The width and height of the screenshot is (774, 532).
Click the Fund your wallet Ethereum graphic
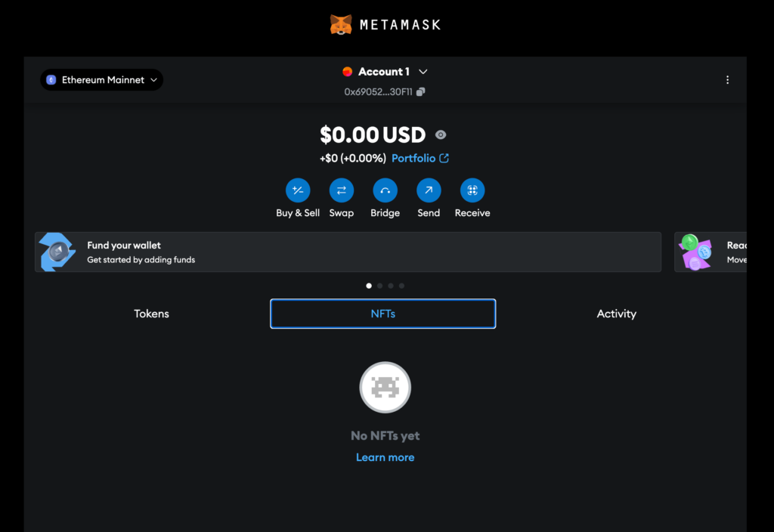(x=57, y=252)
